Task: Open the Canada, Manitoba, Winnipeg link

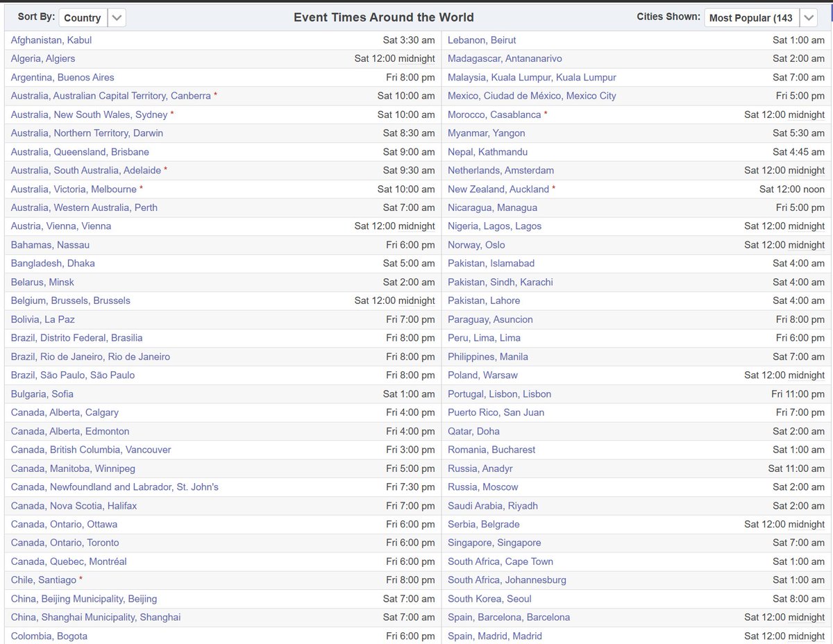Action: (73, 468)
